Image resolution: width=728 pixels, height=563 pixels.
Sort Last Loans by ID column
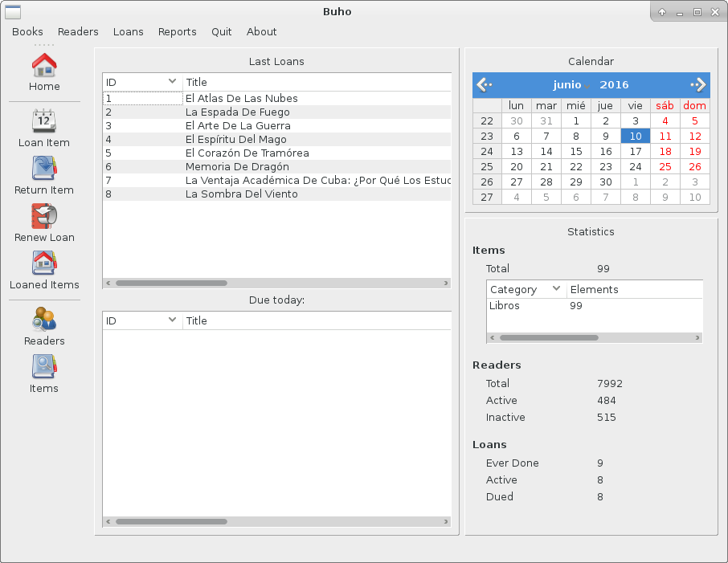(x=142, y=82)
